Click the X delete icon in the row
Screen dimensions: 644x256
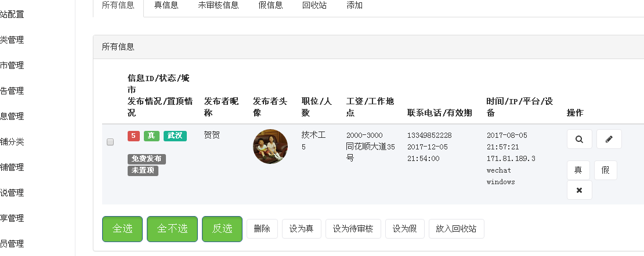(x=579, y=190)
